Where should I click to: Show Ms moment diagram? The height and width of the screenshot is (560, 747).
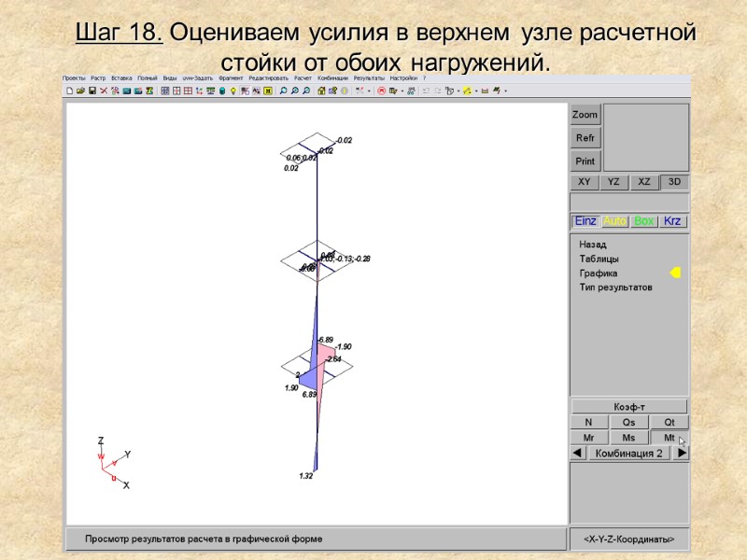pos(628,438)
